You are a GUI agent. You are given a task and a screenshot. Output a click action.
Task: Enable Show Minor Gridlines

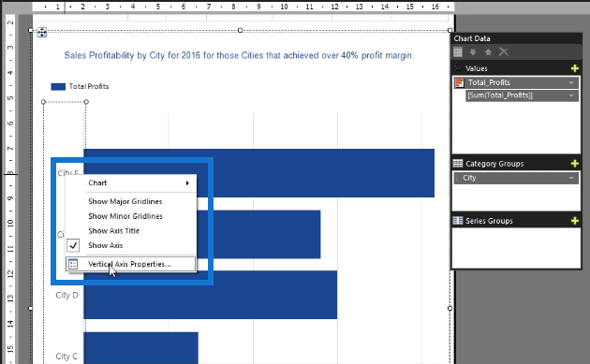(x=125, y=216)
